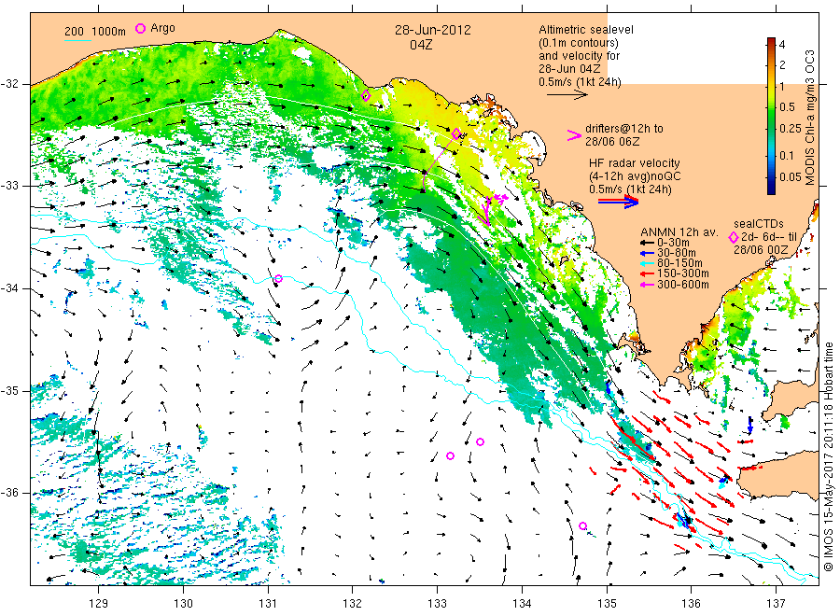Screen dimensions: 840x616
Task: Click the sealCTDs magenta diamond legend symbol
Action: coord(734,237)
